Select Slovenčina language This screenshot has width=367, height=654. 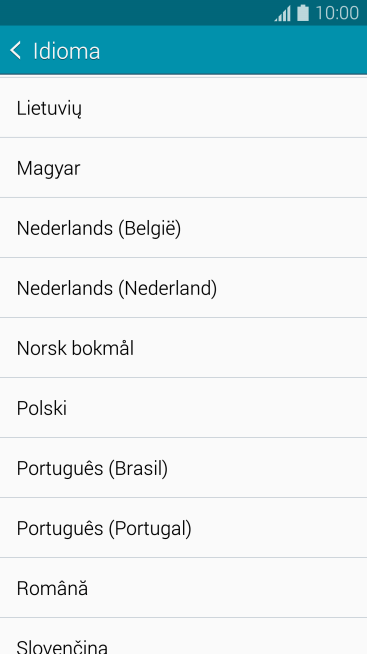pos(184,636)
